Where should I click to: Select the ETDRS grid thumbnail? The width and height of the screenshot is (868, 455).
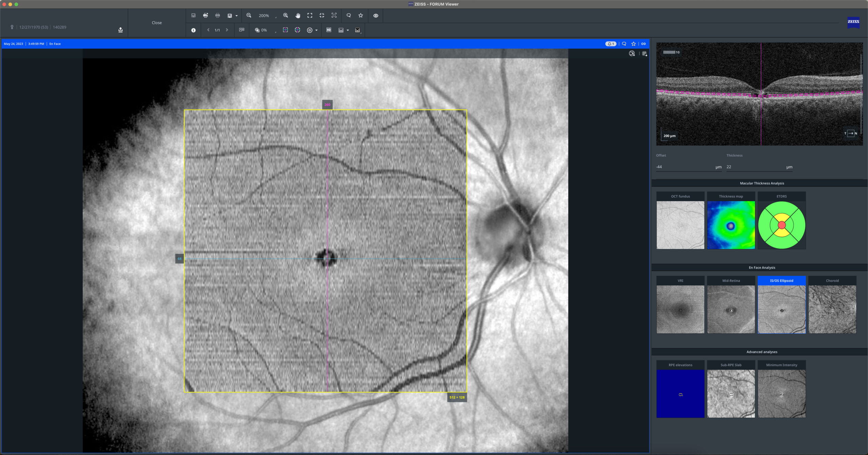[x=782, y=221]
